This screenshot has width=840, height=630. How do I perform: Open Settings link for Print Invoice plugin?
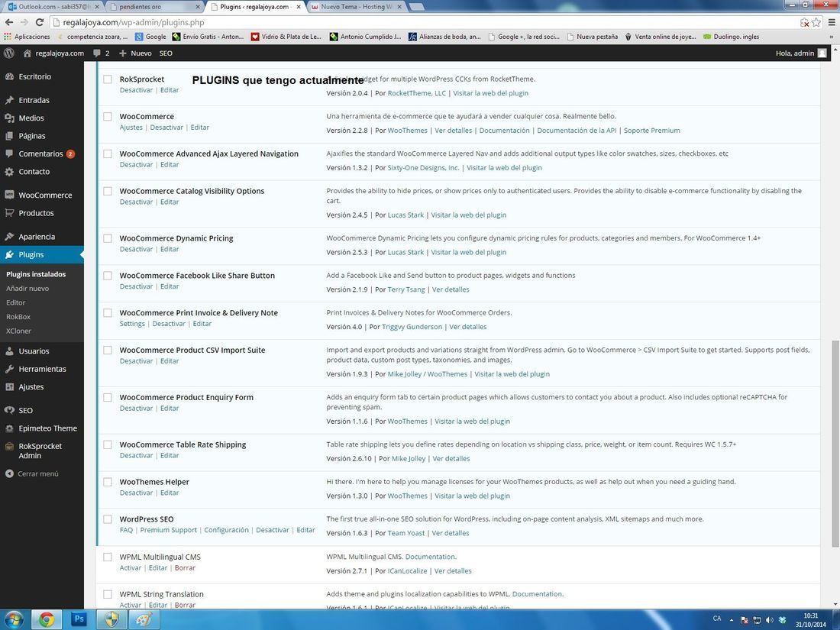[x=132, y=324]
